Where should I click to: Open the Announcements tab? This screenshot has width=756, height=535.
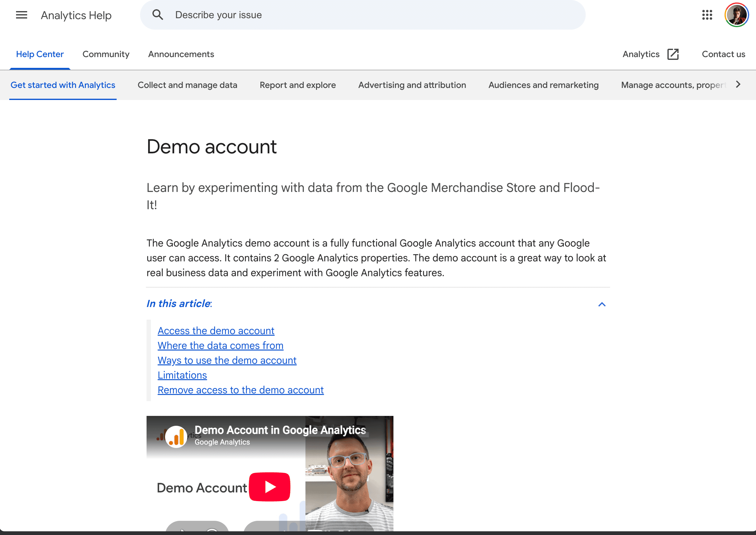point(181,54)
